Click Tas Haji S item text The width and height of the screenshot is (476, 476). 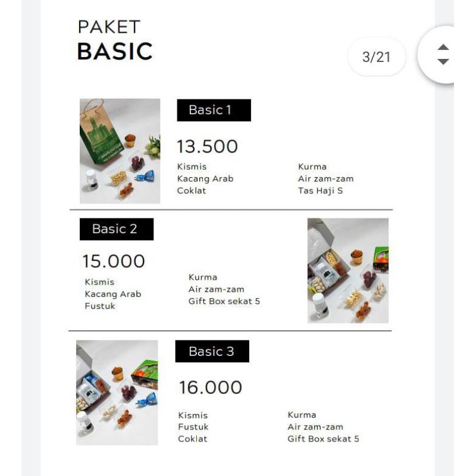[x=320, y=191]
